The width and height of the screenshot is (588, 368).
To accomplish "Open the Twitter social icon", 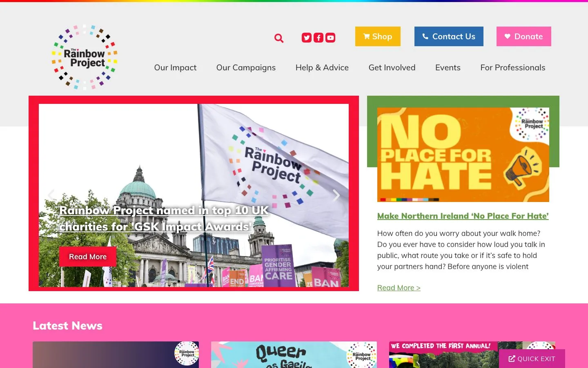I will pos(307,38).
